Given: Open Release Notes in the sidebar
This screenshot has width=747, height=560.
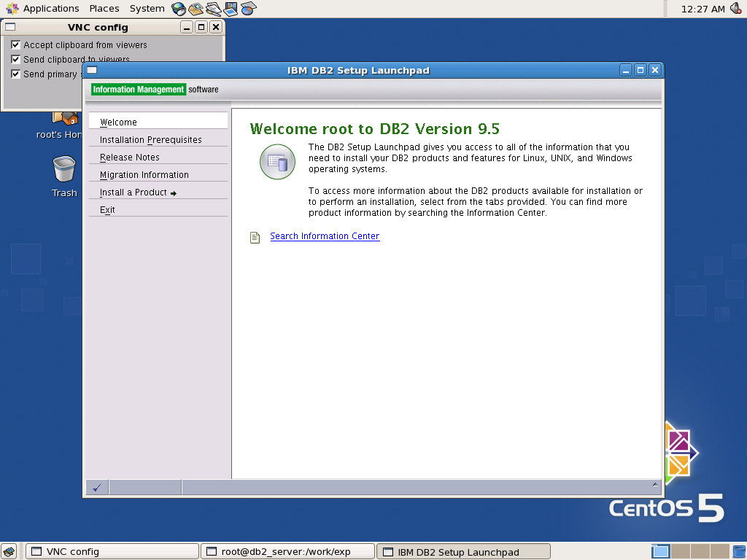Looking at the screenshot, I should pos(158,157).
